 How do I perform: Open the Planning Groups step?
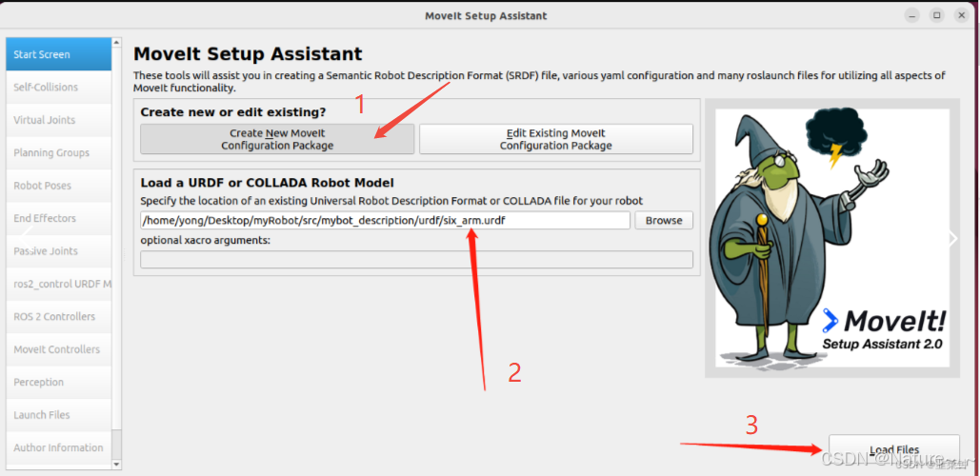[x=59, y=153]
